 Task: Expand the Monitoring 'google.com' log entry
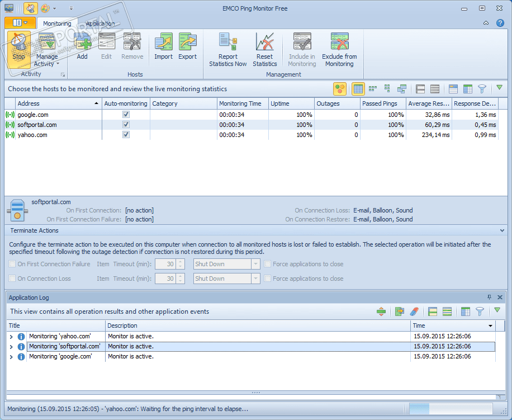(11, 357)
